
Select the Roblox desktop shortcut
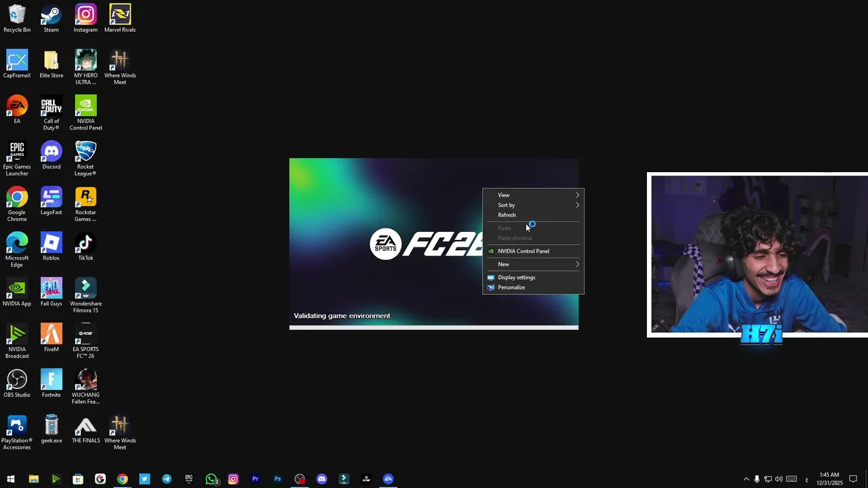[52, 247]
